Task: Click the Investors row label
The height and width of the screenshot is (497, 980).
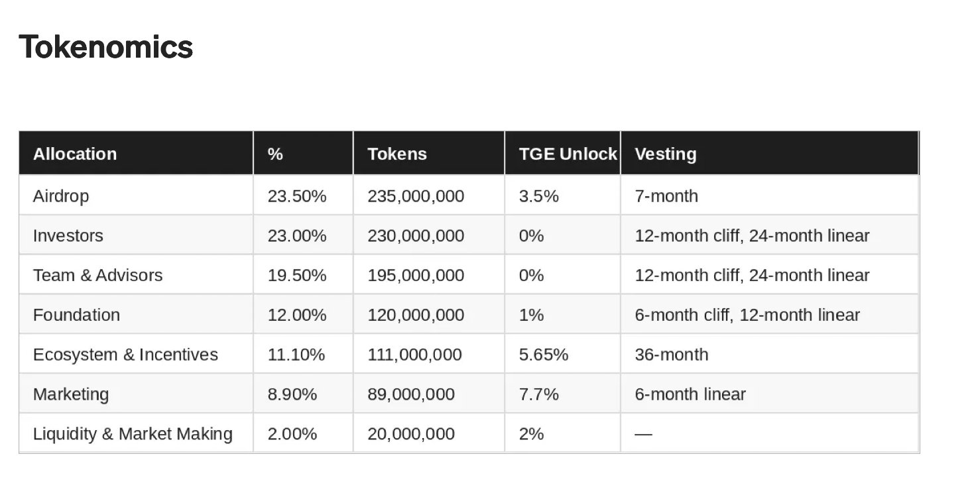Action: (x=68, y=236)
